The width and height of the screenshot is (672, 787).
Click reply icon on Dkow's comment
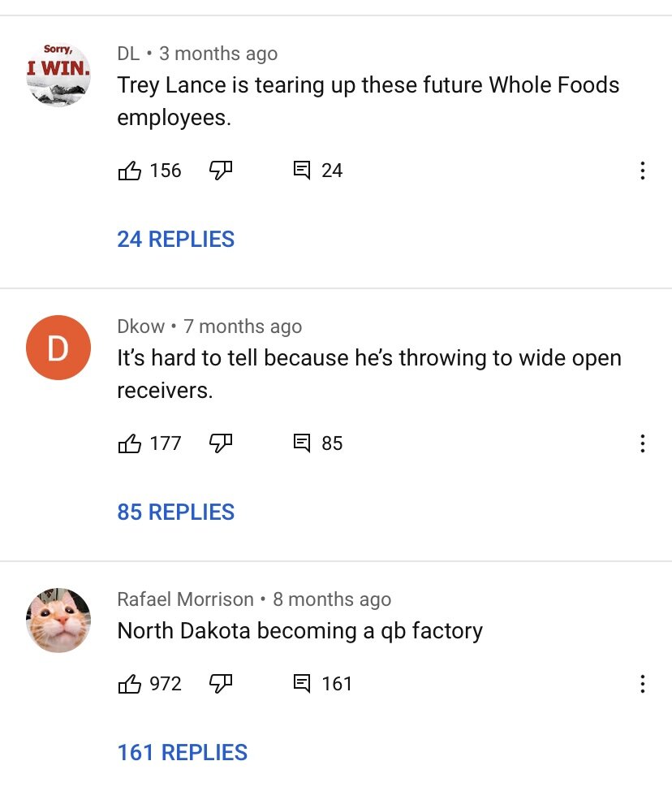(302, 443)
